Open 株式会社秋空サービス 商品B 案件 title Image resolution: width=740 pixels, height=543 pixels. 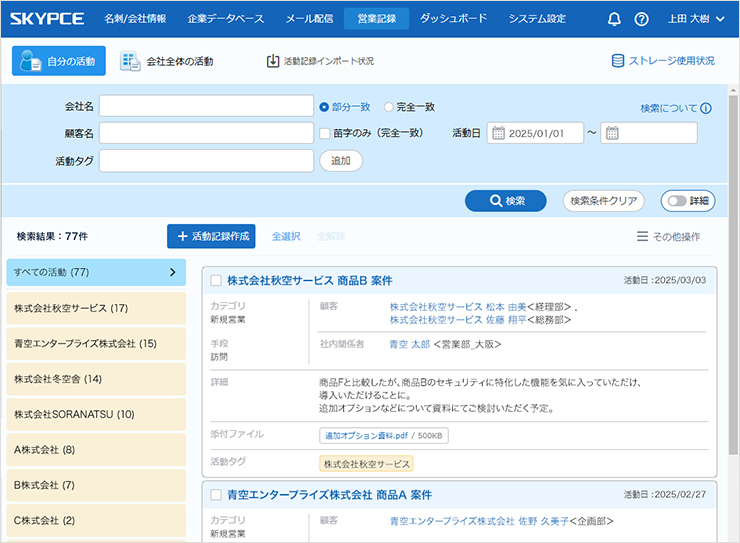[x=310, y=281]
